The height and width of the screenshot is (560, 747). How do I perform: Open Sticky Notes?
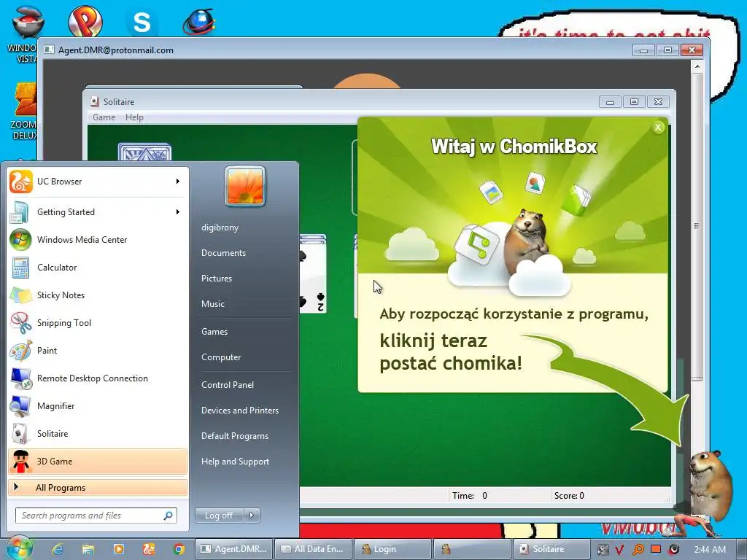pos(98,295)
